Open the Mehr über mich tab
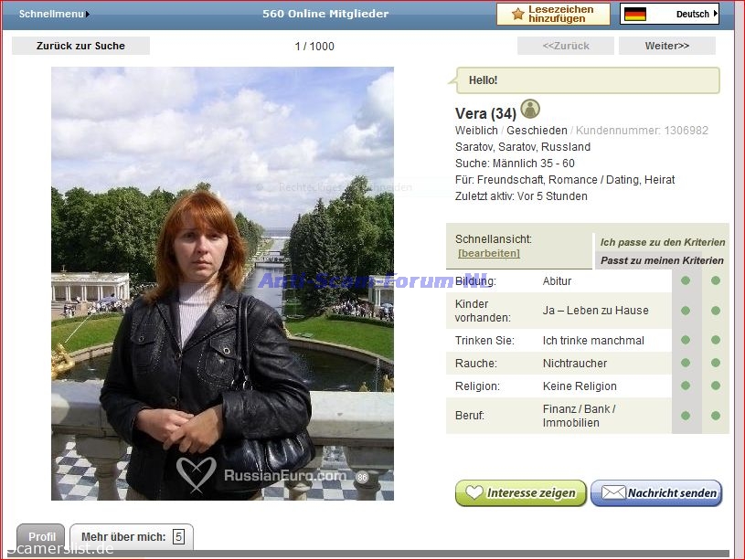The image size is (745, 560). pyautogui.click(x=132, y=537)
